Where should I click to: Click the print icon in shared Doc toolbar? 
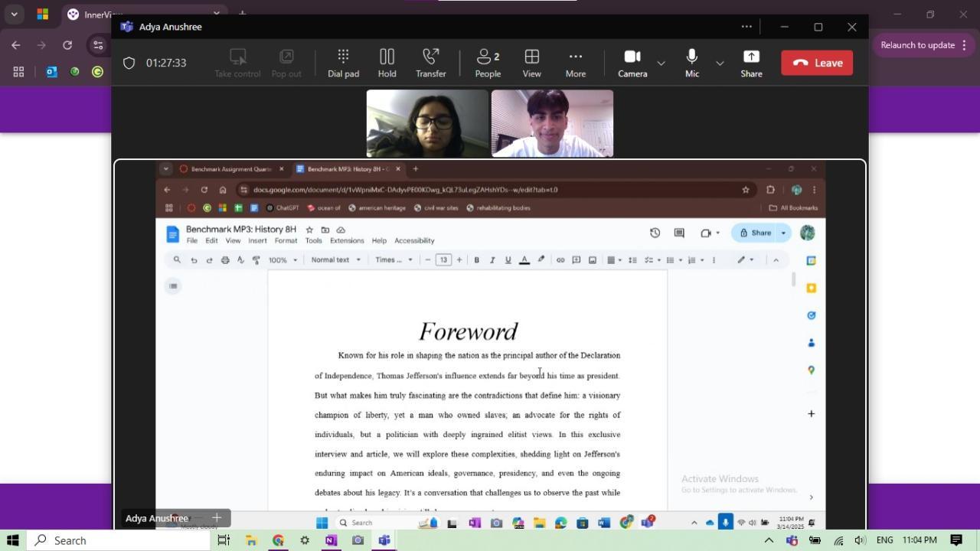click(225, 260)
